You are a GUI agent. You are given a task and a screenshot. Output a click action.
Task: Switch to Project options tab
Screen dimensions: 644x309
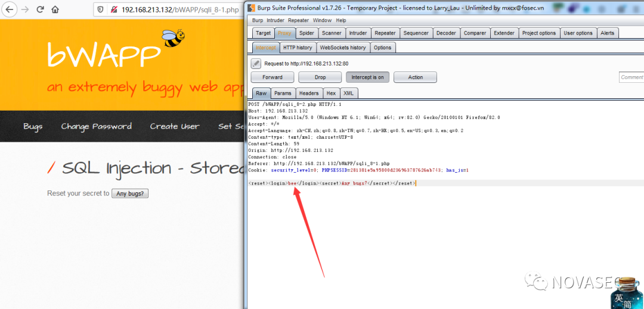pos(539,33)
